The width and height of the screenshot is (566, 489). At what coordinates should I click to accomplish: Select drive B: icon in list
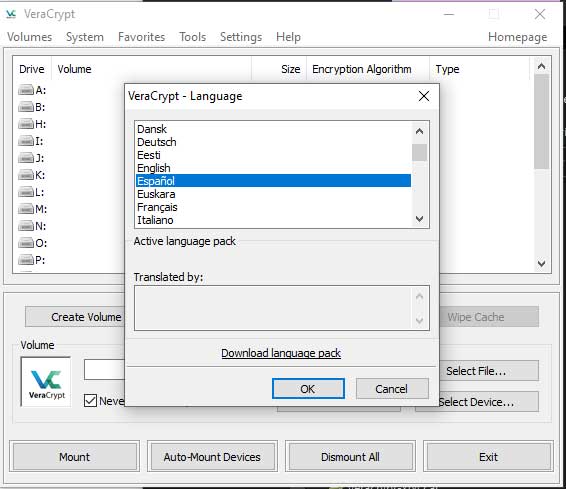point(26,107)
